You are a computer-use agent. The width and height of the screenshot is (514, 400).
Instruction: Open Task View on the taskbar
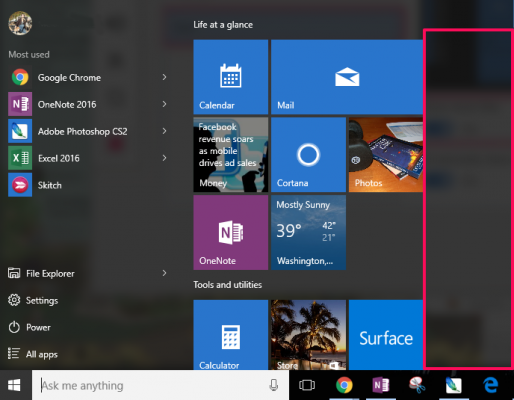307,385
